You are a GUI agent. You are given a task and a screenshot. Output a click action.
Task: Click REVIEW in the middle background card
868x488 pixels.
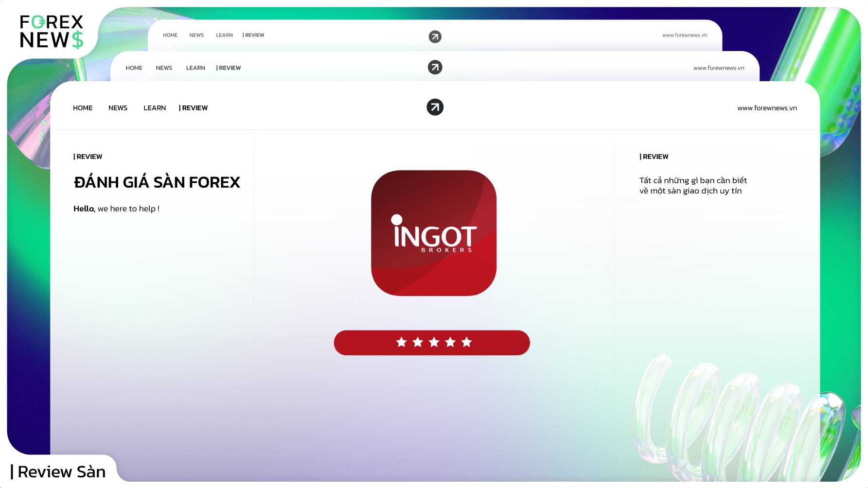point(229,68)
